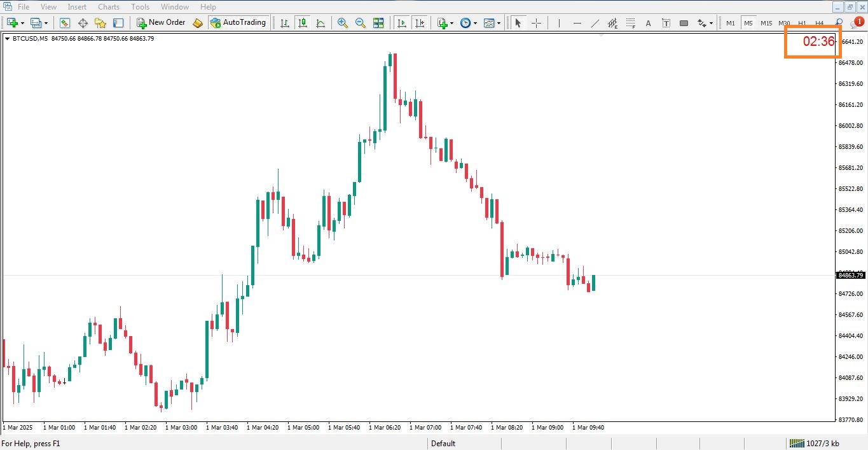Click the 86641.20 price scale label
Image resolution: width=868 pixels, height=450 pixels.
(x=851, y=42)
